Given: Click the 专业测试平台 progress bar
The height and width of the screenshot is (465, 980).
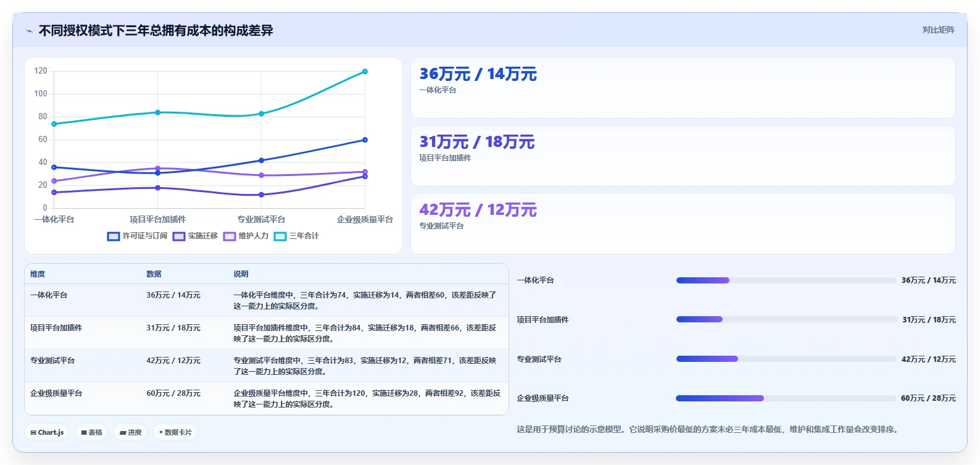Looking at the screenshot, I should [786, 359].
